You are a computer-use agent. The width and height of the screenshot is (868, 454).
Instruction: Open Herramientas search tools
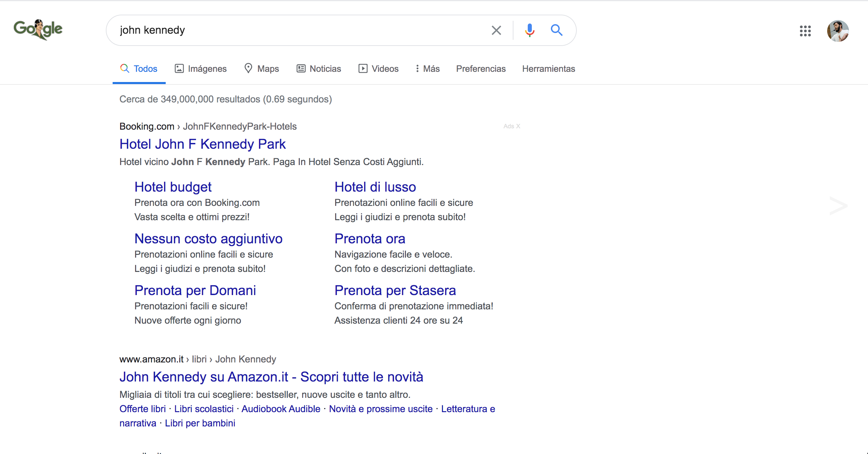(x=548, y=69)
